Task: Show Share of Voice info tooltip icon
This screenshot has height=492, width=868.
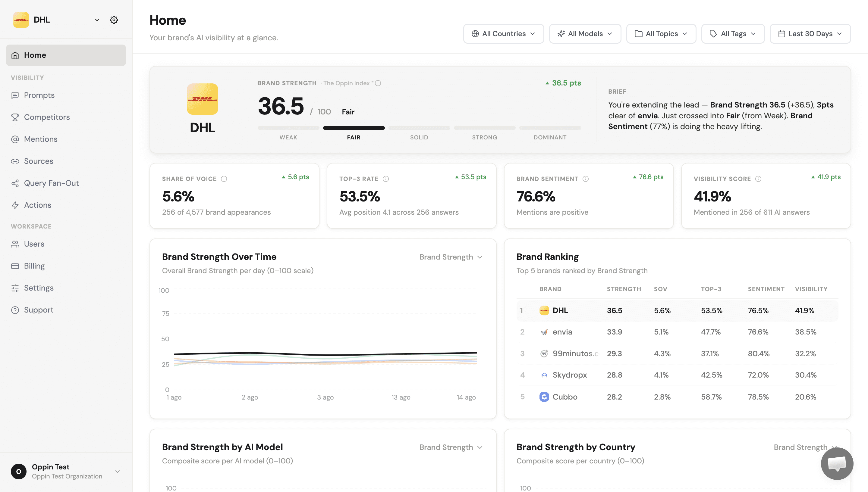Action: click(224, 179)
